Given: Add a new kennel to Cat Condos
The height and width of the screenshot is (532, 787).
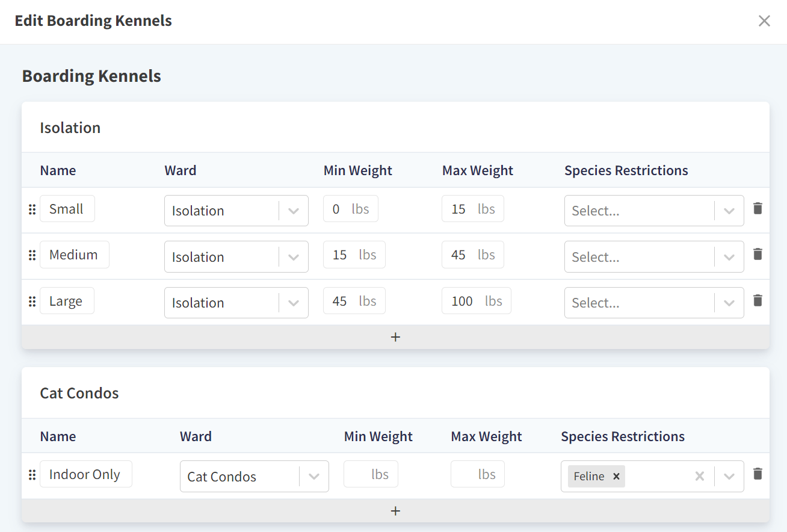Looking at the screenshot, I should click(x=395, y=511).
